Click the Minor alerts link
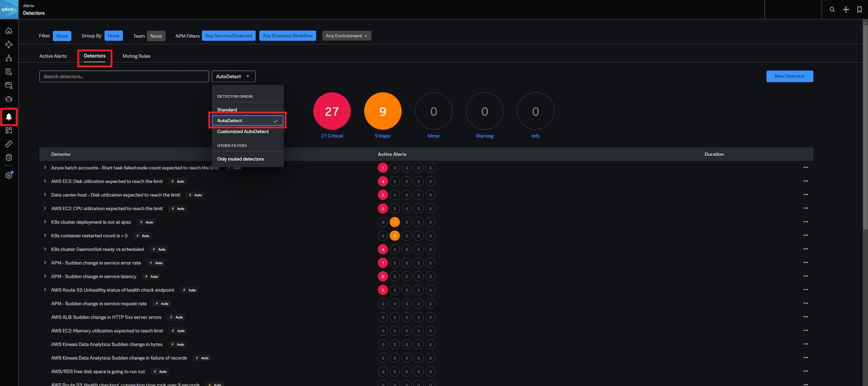 pyautogui.click(x=434, y=136)
